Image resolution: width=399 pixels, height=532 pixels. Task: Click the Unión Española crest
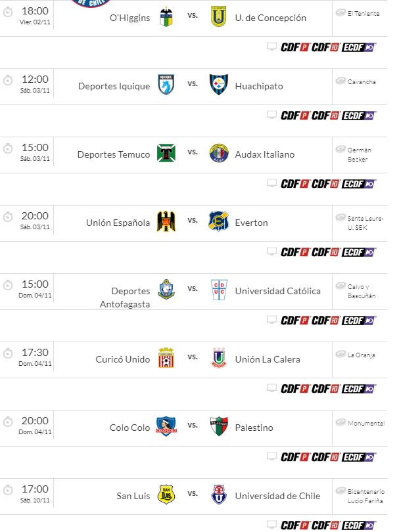pos(166,223)
